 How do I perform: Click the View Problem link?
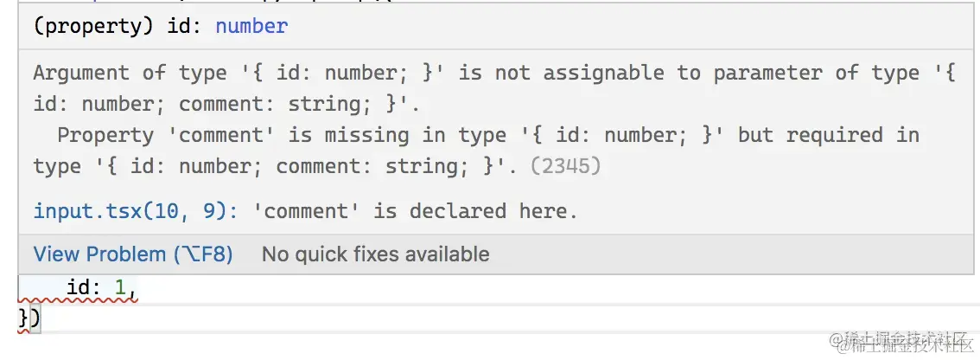[x=99, y=254]
